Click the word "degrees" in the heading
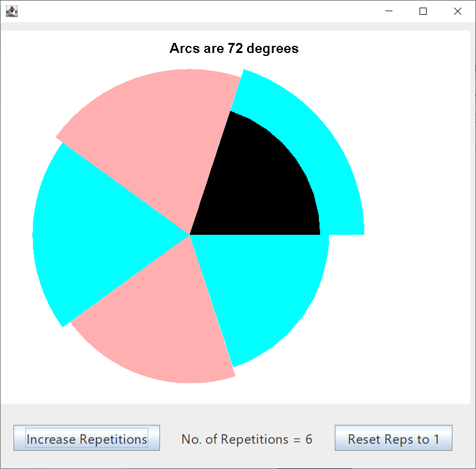This screenshot has width=476, height=469. [x=272, y=49]
